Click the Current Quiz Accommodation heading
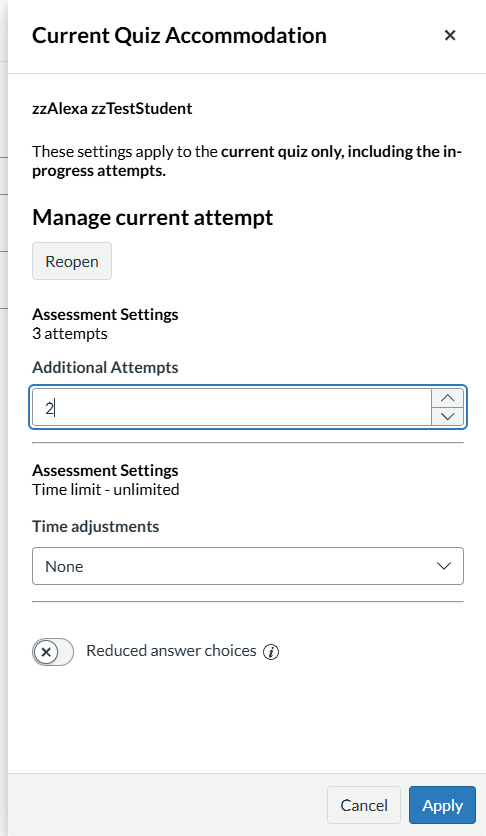Viewport: 486px width, 836px height. coord(179,36)
